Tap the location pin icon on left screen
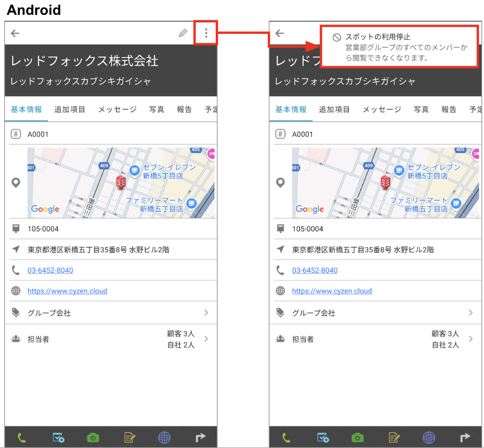Image resolution: width=484 pixels, height=448 pixels. click(16, 183)
